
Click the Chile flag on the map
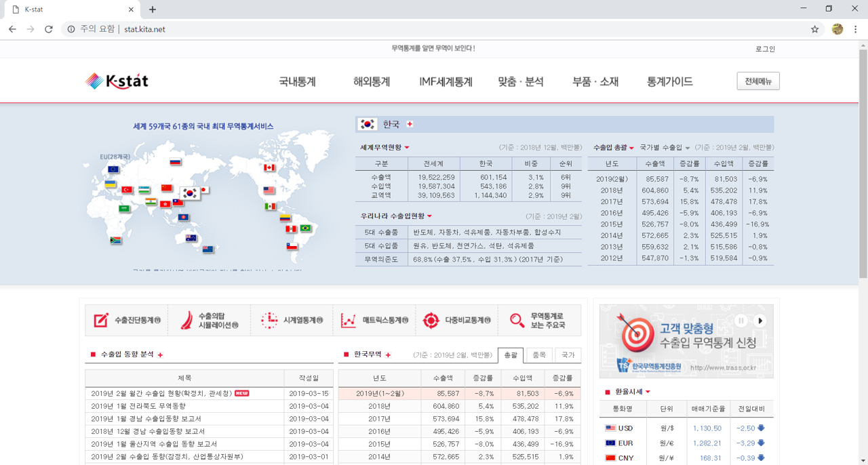(x=292, y=247)
